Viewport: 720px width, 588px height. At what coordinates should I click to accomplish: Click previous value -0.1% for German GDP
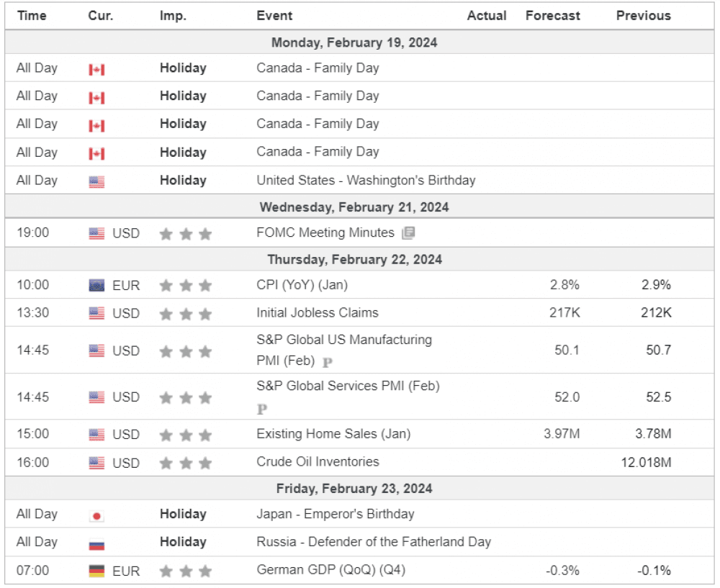click(x=654, y=571)
